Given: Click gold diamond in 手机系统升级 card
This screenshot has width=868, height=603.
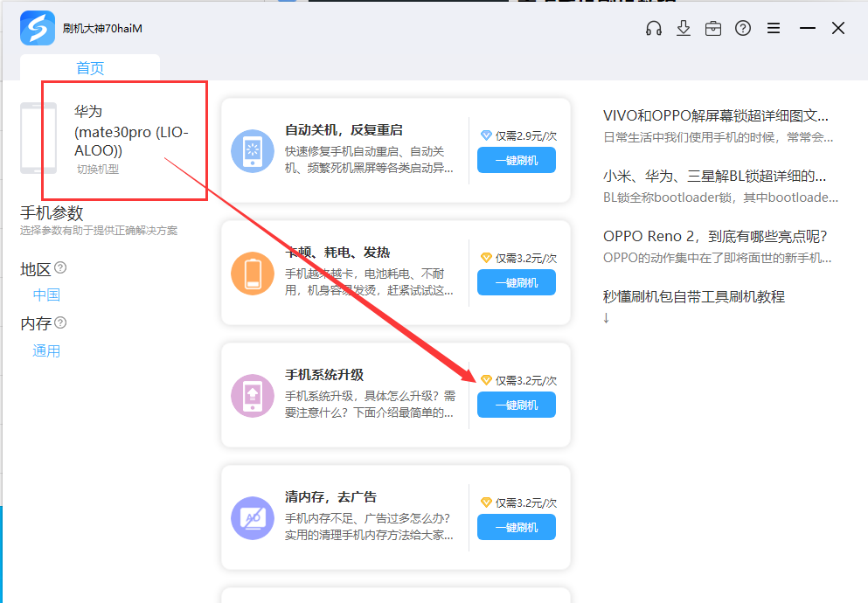Looking at the screenshot, I should point(486,380).
